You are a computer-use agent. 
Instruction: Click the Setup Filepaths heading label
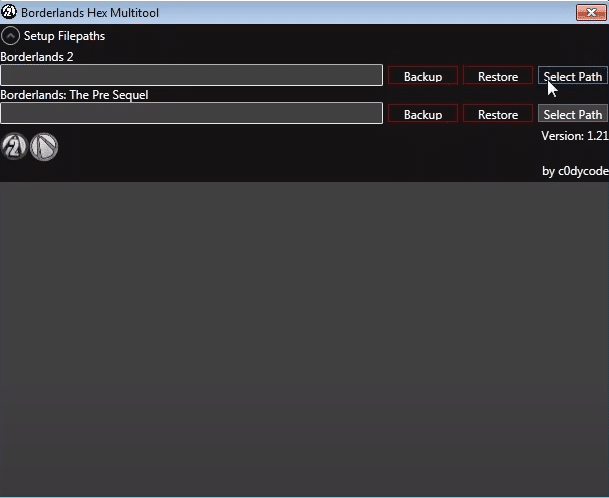[x=64, y=36]
